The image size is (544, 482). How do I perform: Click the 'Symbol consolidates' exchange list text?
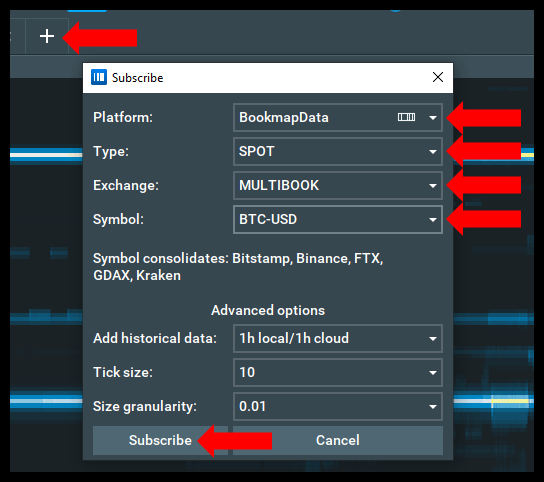click(238, 267)
